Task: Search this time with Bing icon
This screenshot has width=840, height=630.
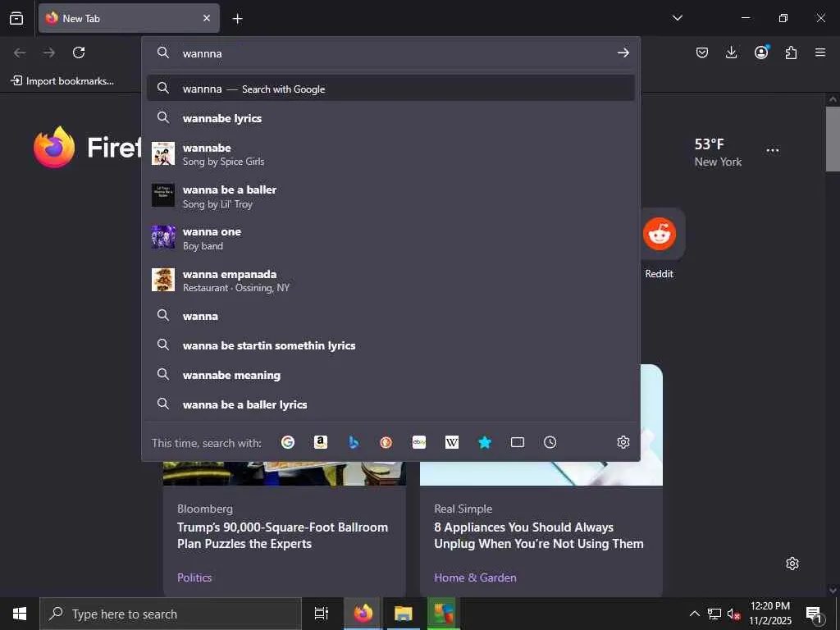Action: pos(354,442)
